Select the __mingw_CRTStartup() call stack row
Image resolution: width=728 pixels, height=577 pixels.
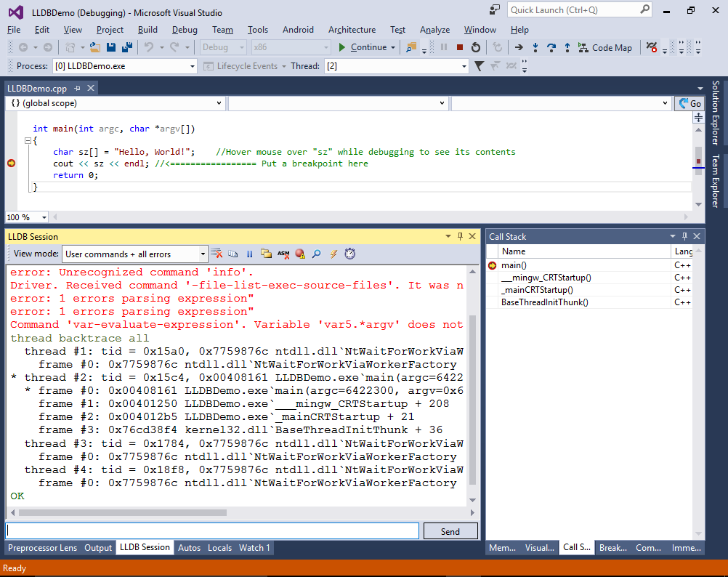coord(589,278)
